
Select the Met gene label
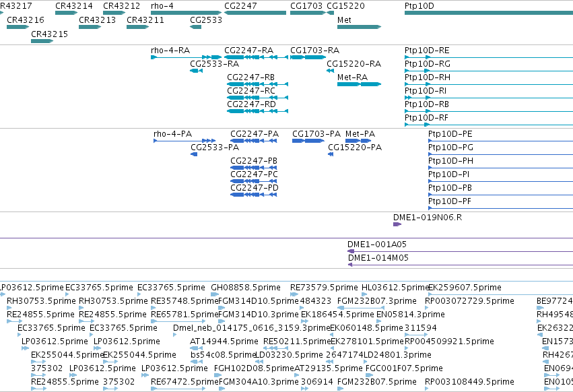(x=344, y=20)
